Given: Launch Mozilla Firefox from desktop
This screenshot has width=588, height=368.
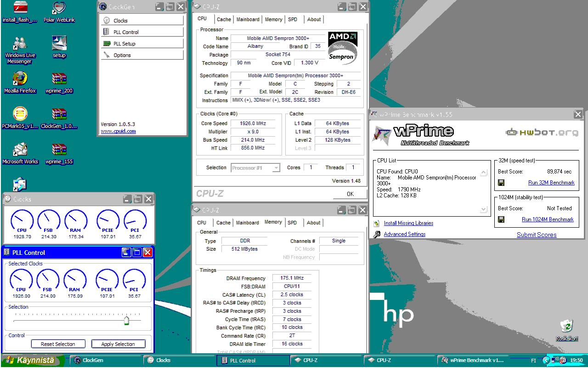Looking at the screenshot, I should (20, 83).
